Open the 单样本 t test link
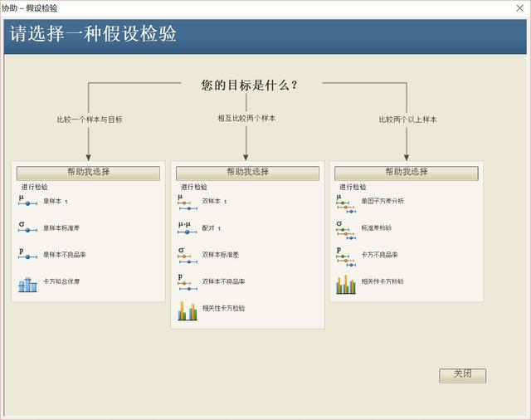Image resolution: width=531 pixels, height=420 pixels. pyautogui.click(x=56, y=201)
